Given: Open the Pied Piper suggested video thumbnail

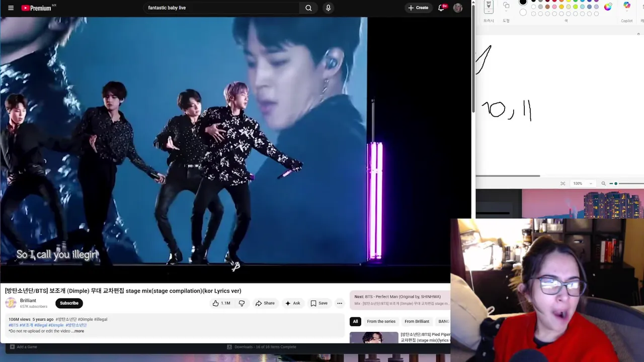Looking at the screenshot, I should click(374, 337).
